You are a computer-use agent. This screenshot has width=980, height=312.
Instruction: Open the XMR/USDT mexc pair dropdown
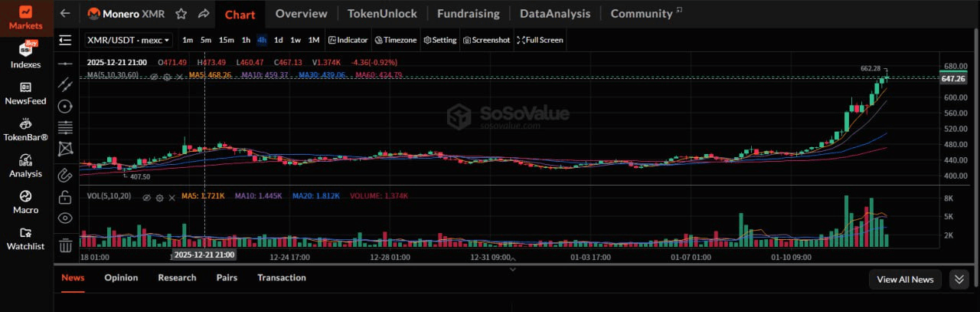coord(129,40)
